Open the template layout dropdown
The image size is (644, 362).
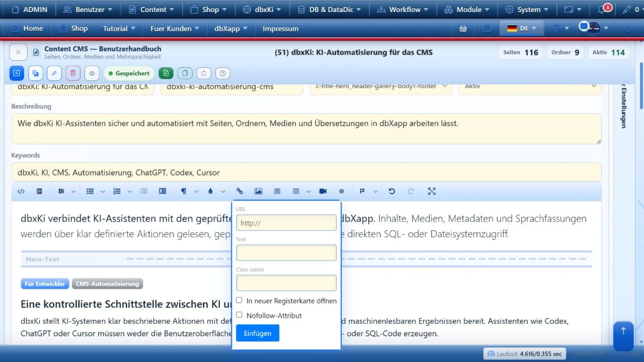coord(381,88)
